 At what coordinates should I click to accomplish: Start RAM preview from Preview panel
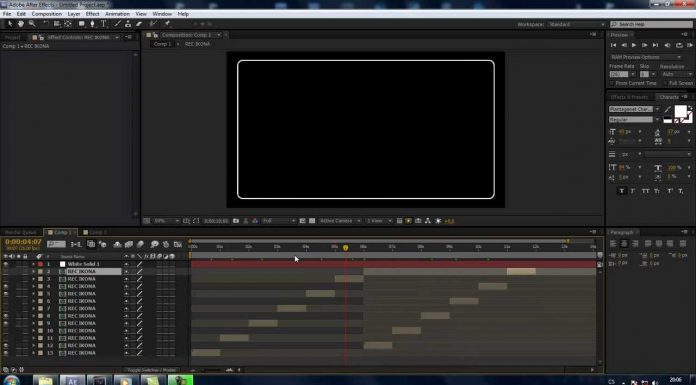690,45
